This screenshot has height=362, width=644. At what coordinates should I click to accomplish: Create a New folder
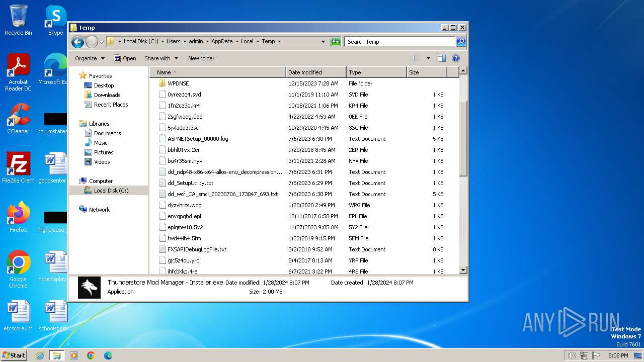(x=201, y=58)
